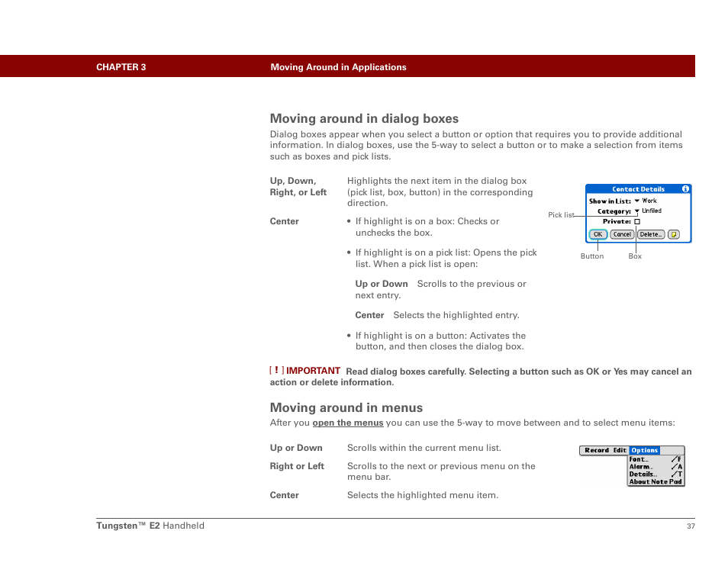This screenshot has width=728, height=563.
Task: Click the "Pick list" callout label
Action: [561, 215]
